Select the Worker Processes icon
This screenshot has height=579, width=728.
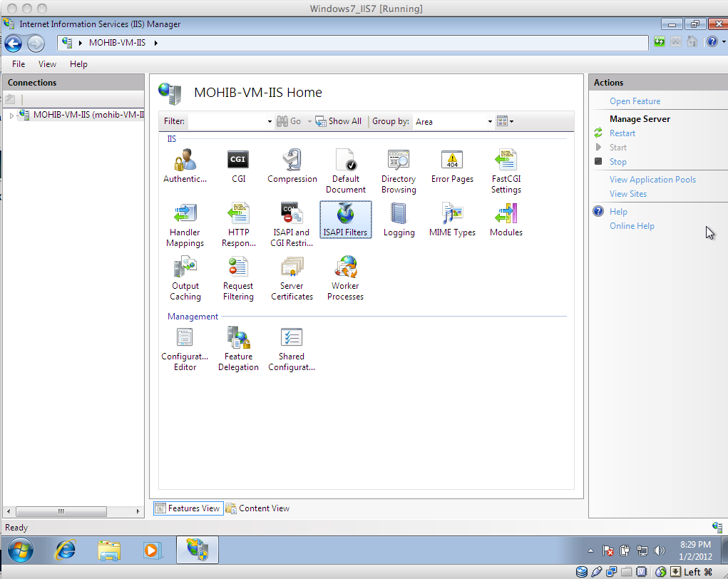click(345, 267)
